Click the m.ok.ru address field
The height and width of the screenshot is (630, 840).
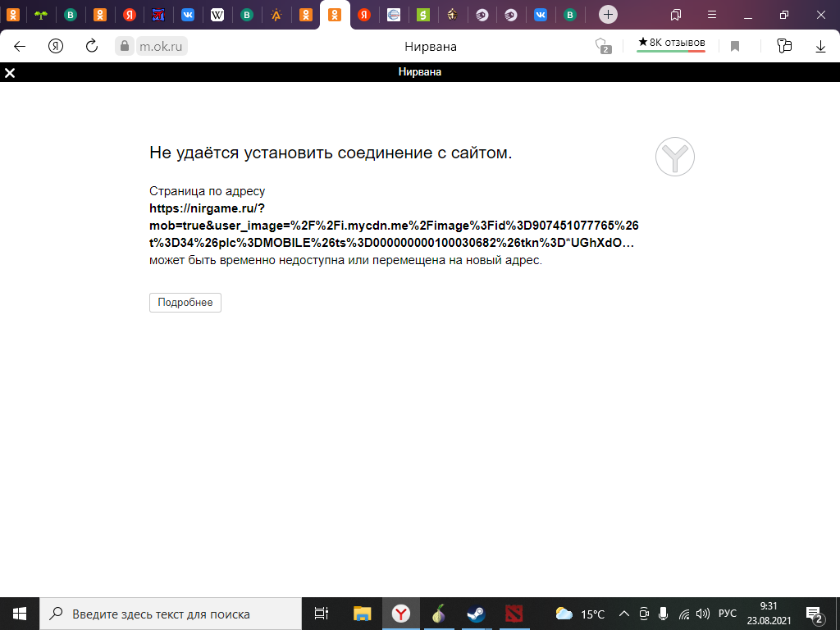pyautogui.click(x=160, y=47)
